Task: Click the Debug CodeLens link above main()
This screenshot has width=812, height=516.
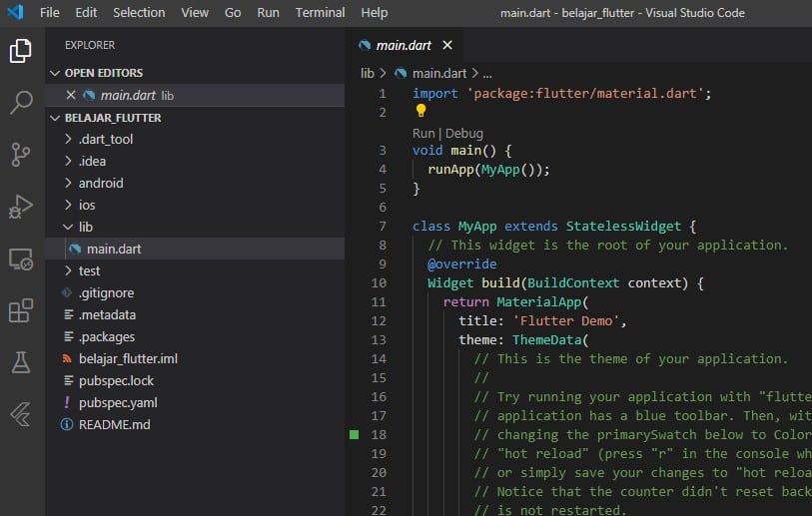Action: (x=464, y=134)
